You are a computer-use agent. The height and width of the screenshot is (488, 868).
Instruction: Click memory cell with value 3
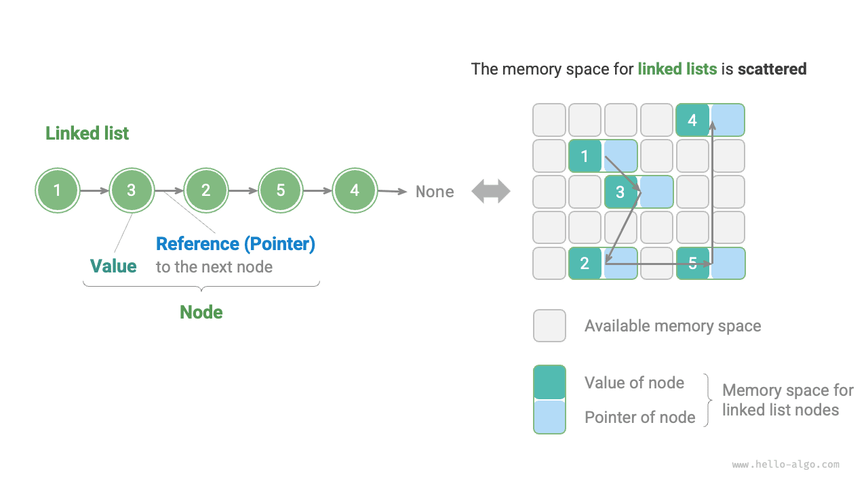[x=620, y=192]
